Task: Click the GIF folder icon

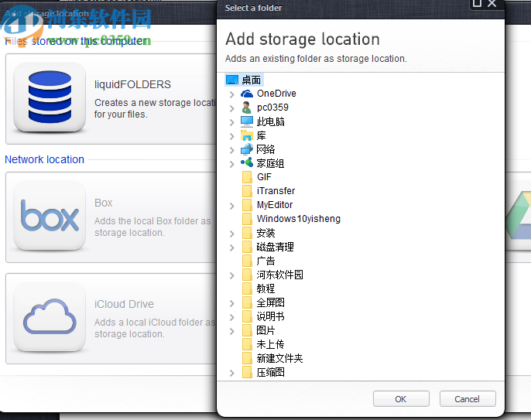Action: (x=247, y=177)
